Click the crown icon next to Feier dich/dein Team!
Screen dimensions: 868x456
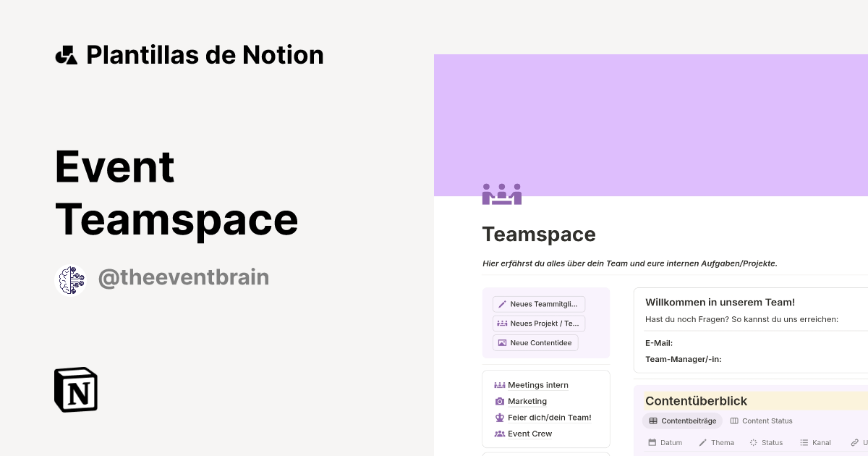[499, 418]
